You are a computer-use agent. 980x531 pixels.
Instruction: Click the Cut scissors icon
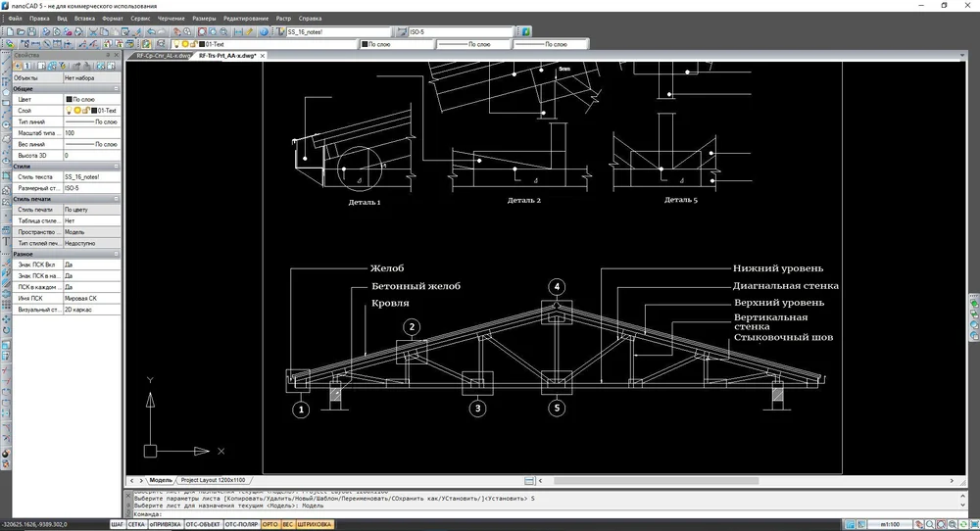point(93,31)
